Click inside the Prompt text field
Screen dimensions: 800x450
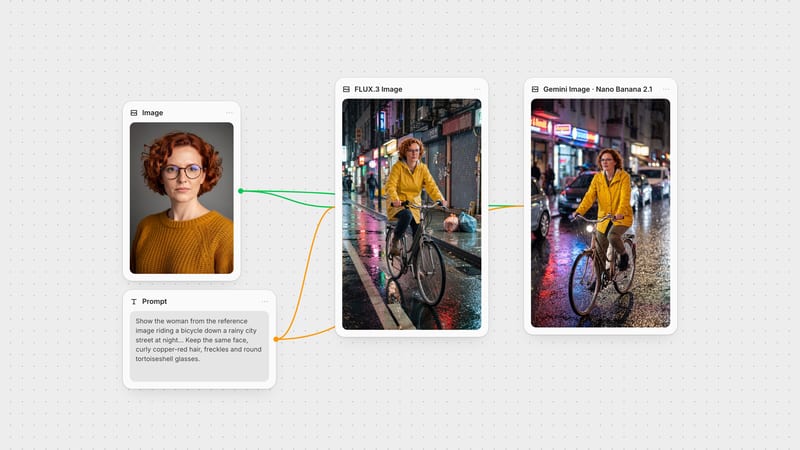tap(199, 346)
